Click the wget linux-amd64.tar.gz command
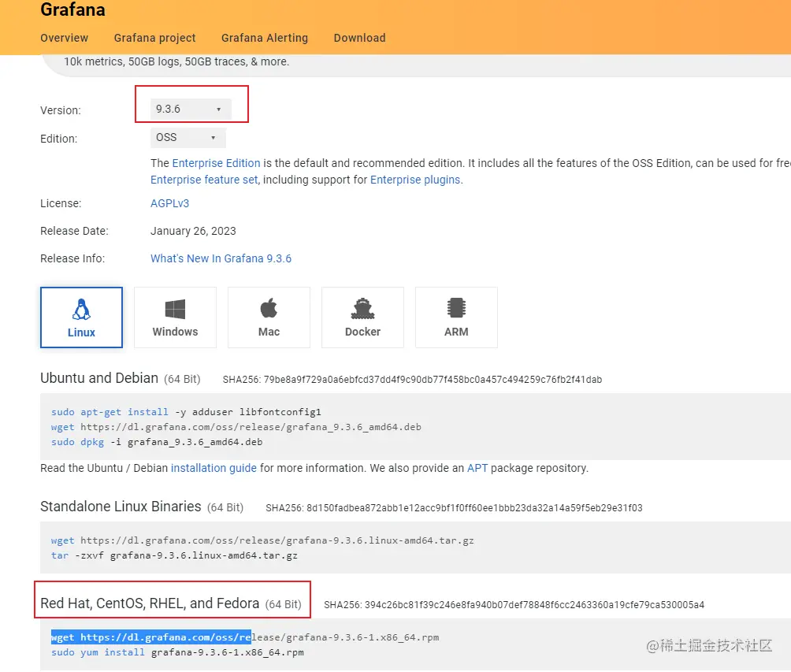 [x=262, y=540]
